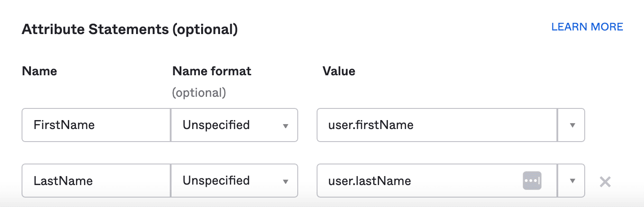644x207 pixels.
Task: Click the arrow icon in FirstName's Unspecified selector
Action: [285, 126]
